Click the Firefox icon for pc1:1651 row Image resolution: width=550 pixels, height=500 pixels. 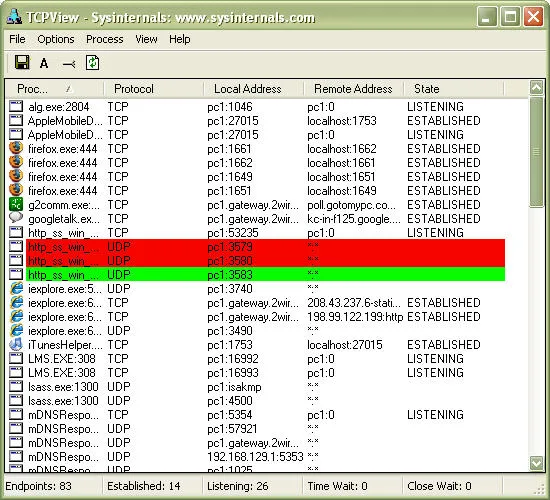tap(16, 190)
